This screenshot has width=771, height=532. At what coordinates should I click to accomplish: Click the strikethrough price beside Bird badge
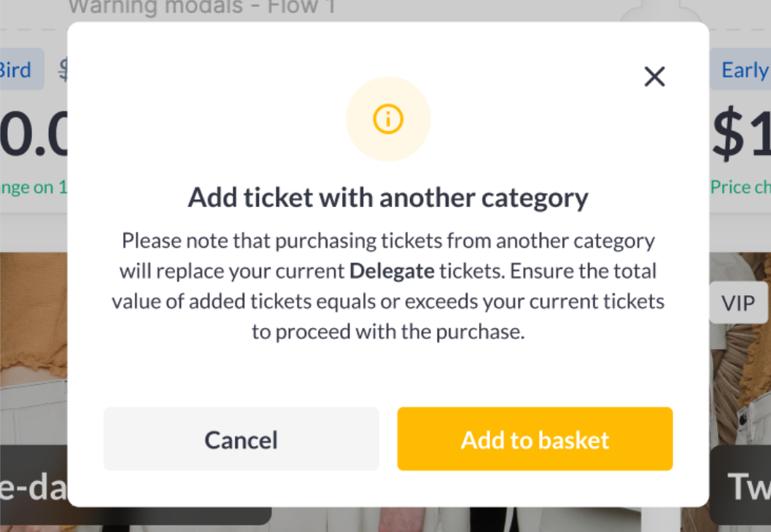coord(63,70)
